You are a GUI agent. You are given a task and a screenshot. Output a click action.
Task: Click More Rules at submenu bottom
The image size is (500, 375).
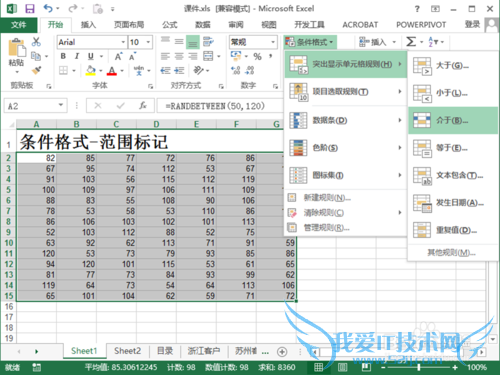[452, 253]
